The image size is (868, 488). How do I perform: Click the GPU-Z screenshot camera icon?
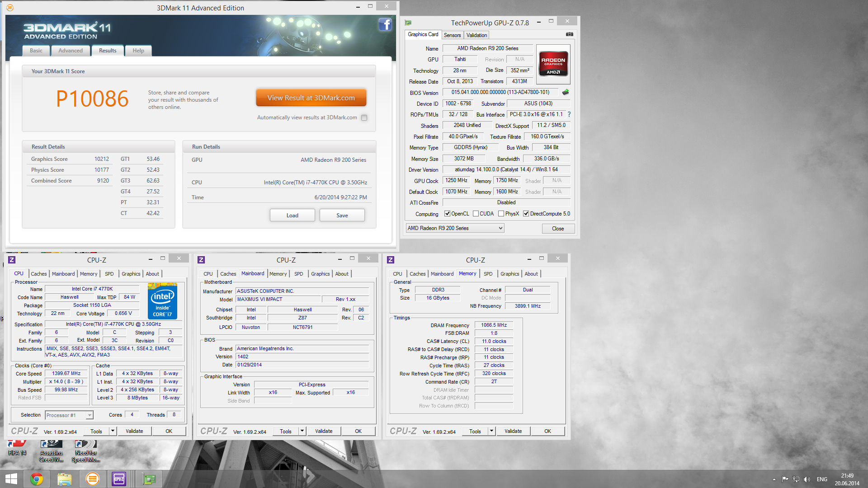pyautogui.click(x=569, y=34)
